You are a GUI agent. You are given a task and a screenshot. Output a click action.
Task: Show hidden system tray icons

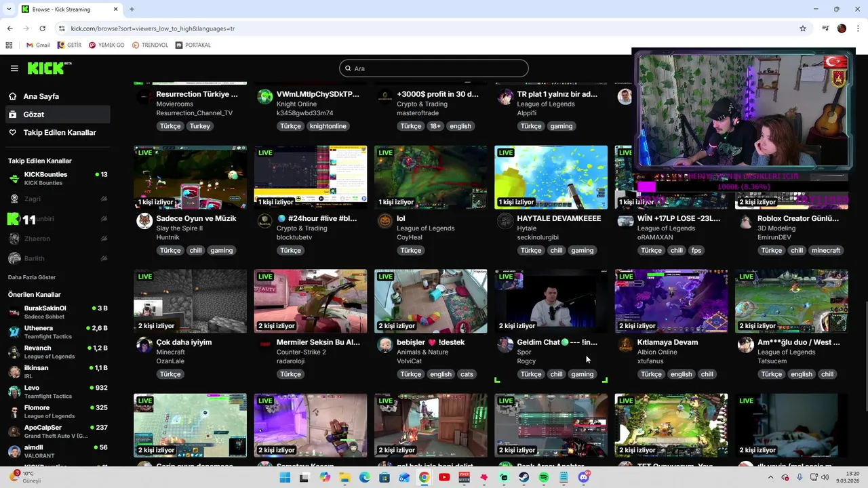[x=771, y=477]
